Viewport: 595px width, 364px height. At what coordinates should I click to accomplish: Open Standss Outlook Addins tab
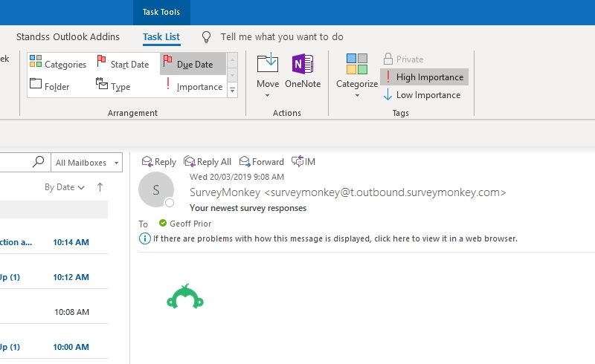68,37
